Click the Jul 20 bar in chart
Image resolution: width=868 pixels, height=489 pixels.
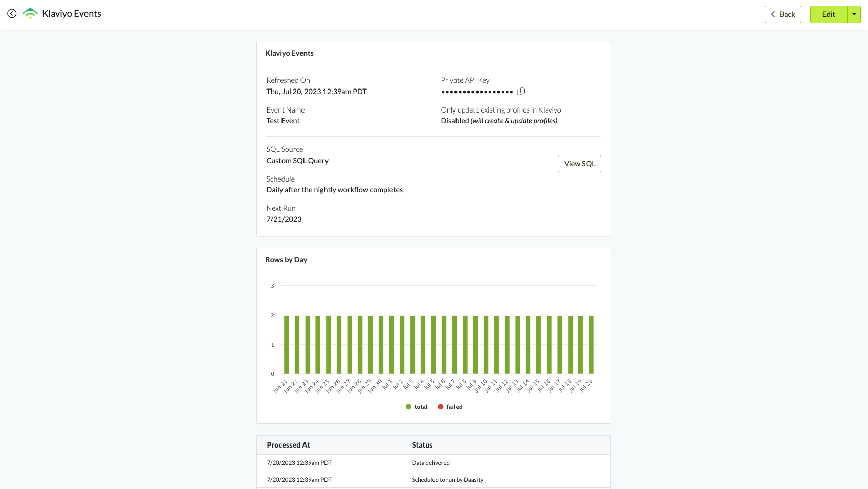pyautogui.click(x=591, y=345)
